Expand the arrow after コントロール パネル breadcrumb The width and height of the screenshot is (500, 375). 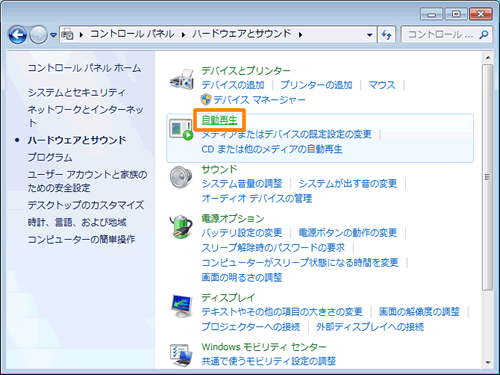click(x=183, y=34)
